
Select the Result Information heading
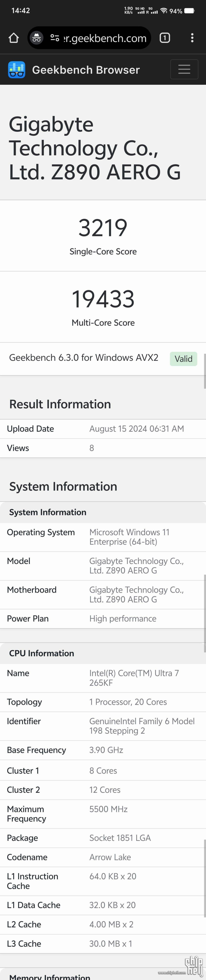pos(60,404)
